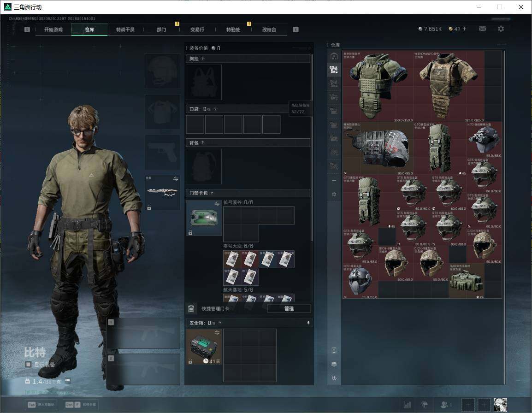The height and width of the screenshot is (413, 532).
Task: Select the fifth warehouse container icon
Action: (334, 111)
